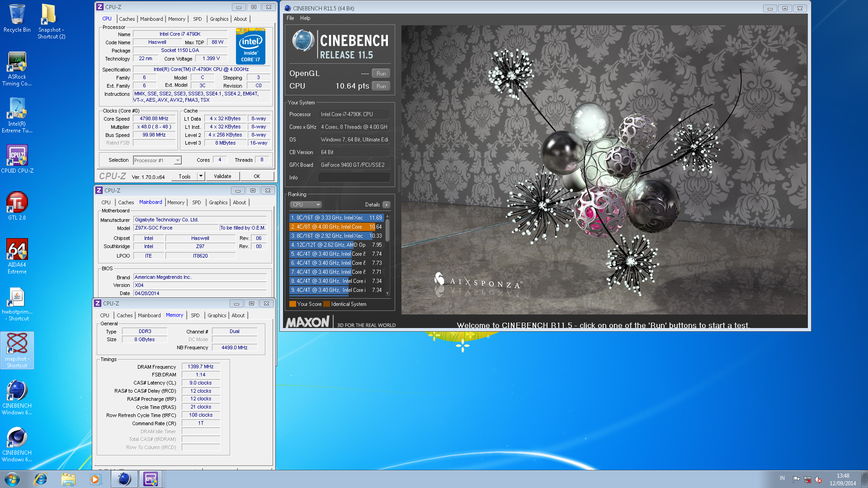Click the Tools button in CPU-Z
Screen dimensions: 868x488
coord(184,176)
